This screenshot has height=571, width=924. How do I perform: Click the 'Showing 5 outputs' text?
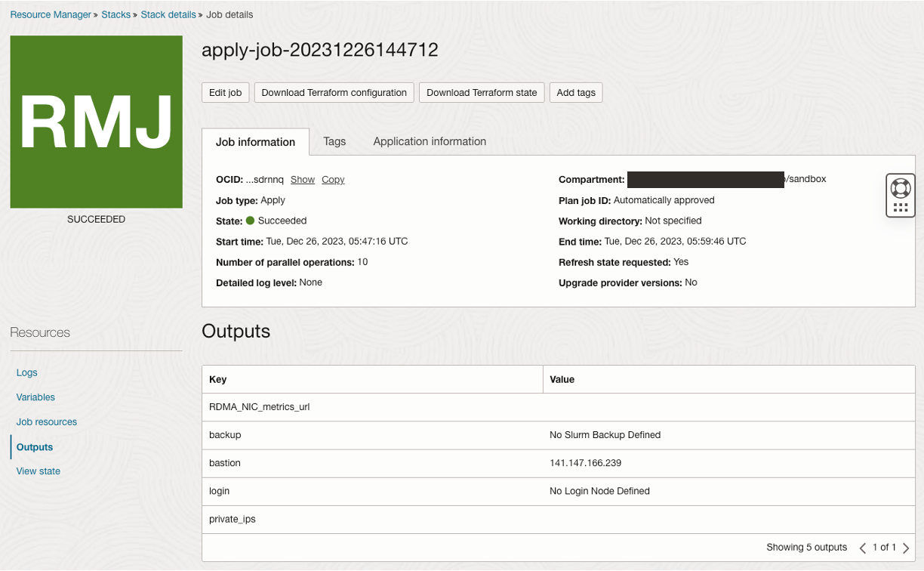tap(807, 548)
